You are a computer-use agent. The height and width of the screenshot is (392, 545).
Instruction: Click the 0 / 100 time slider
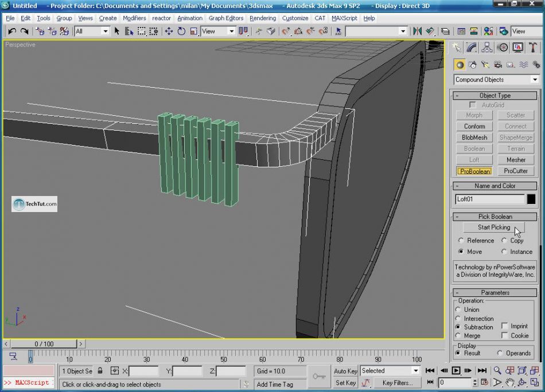pos(44,344)
